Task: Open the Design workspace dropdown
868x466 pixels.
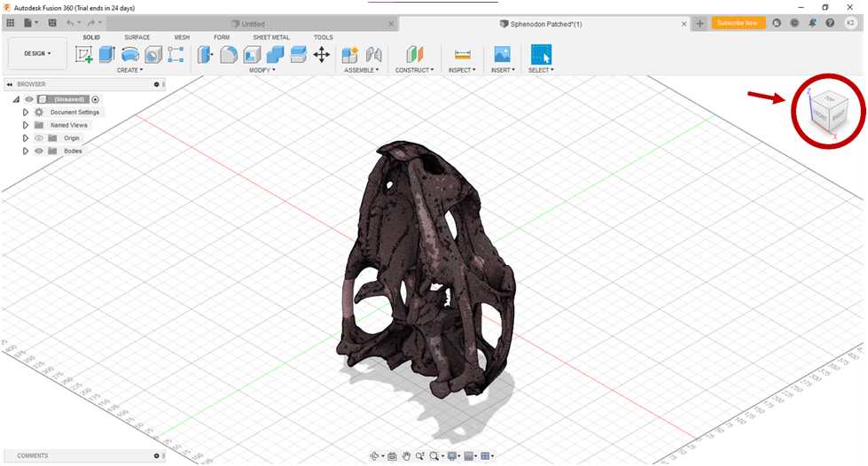Action: (37, 54)
